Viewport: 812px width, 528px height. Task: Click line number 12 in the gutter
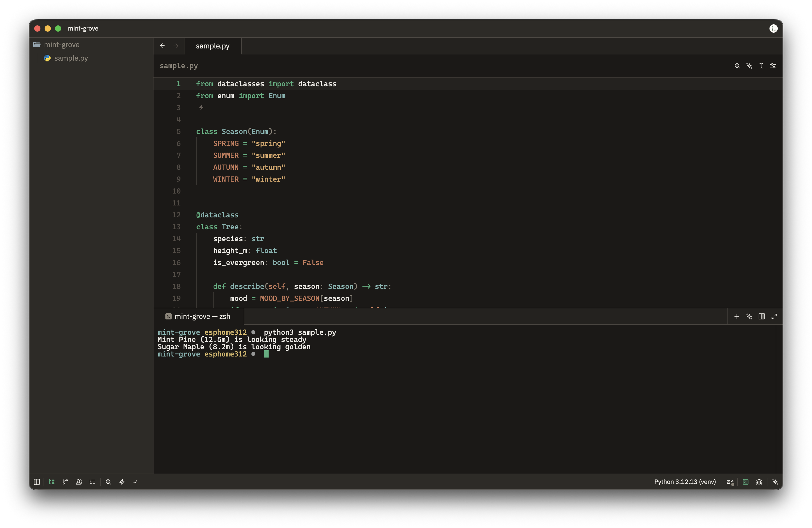tap(176, 215)
